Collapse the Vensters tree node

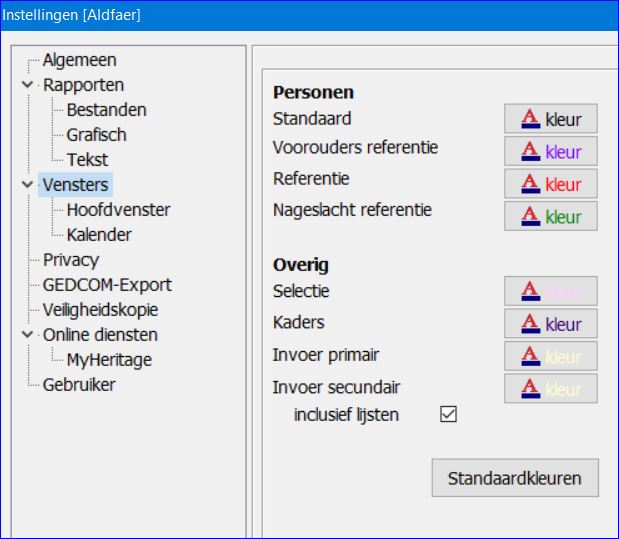tap(27, 185)
